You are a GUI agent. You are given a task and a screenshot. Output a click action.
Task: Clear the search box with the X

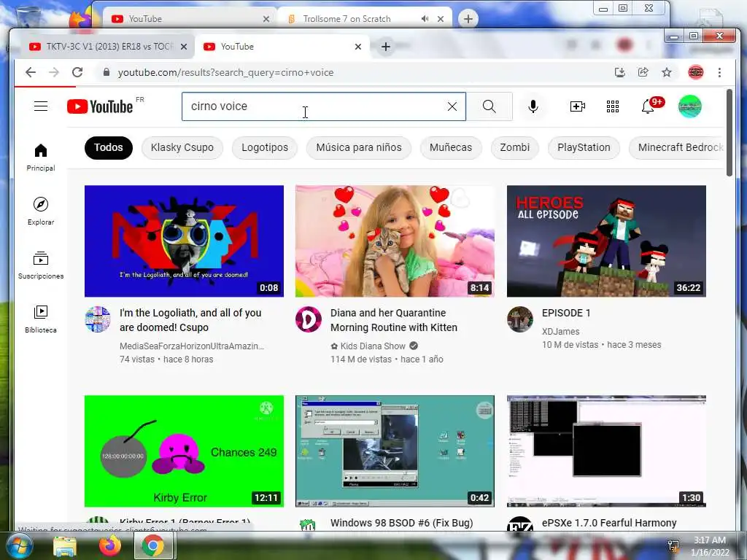(x=452, y=106)
